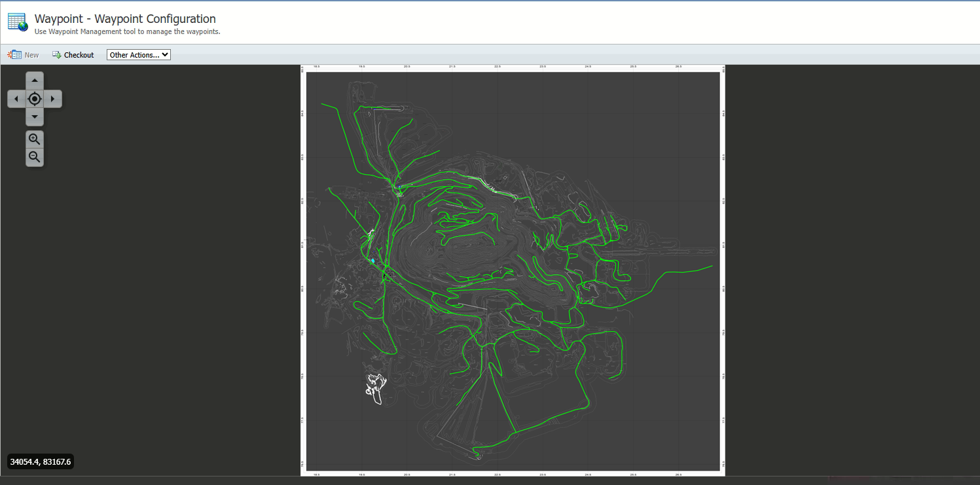Select the cyan waypoint marker on the map

[373, 260]
